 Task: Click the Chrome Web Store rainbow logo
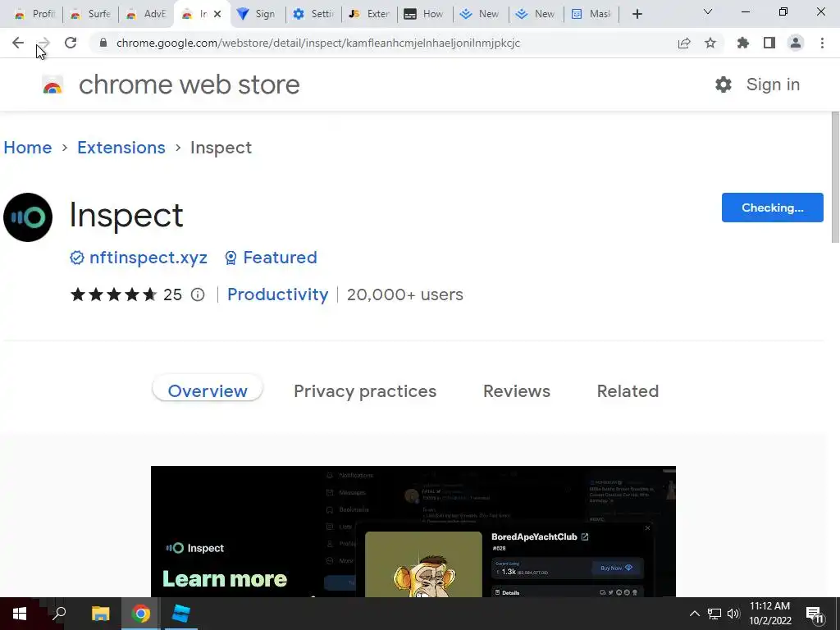52,85
